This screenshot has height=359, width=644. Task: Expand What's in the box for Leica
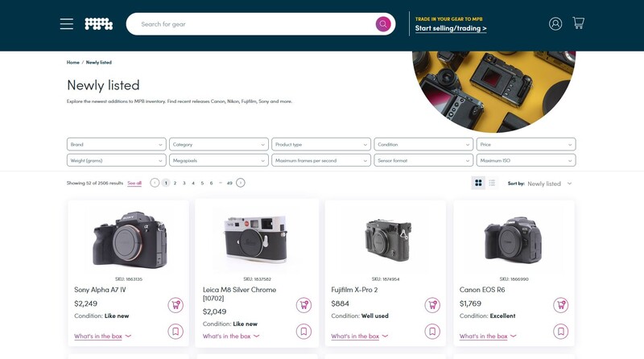click(x=231, y=336)
